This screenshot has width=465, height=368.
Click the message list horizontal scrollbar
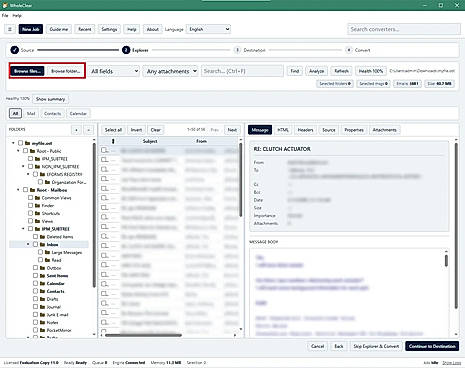click(x=143, y=335)
